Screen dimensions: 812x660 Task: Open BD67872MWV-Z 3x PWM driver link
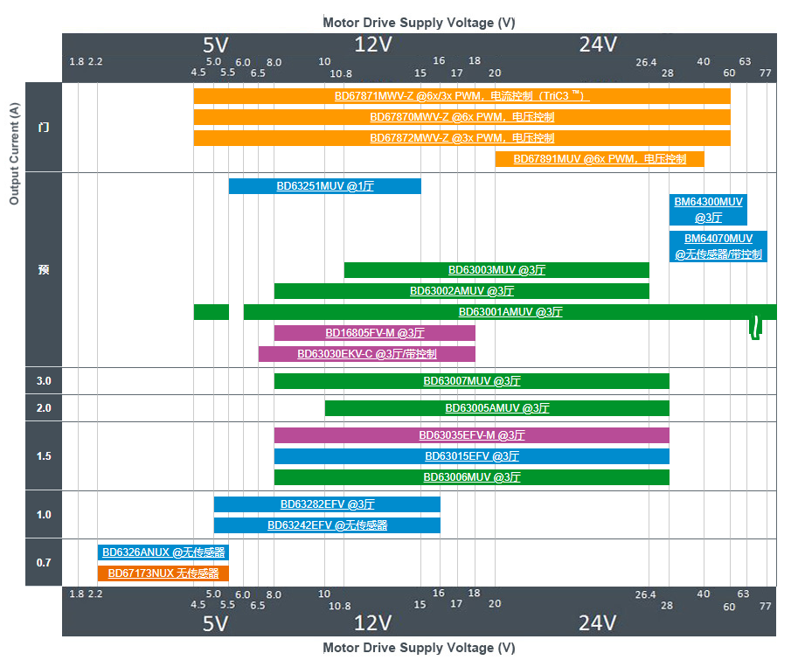[462, 138]
